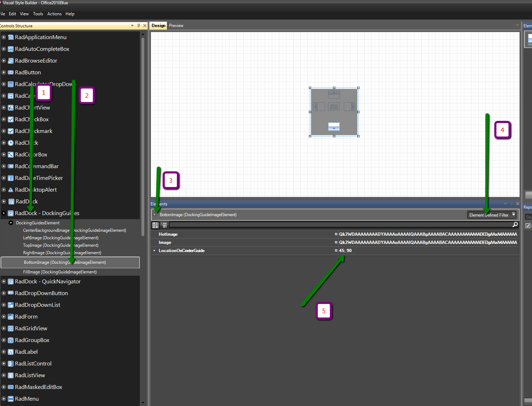
Task: Open the View menu
Action: [24, 14]
